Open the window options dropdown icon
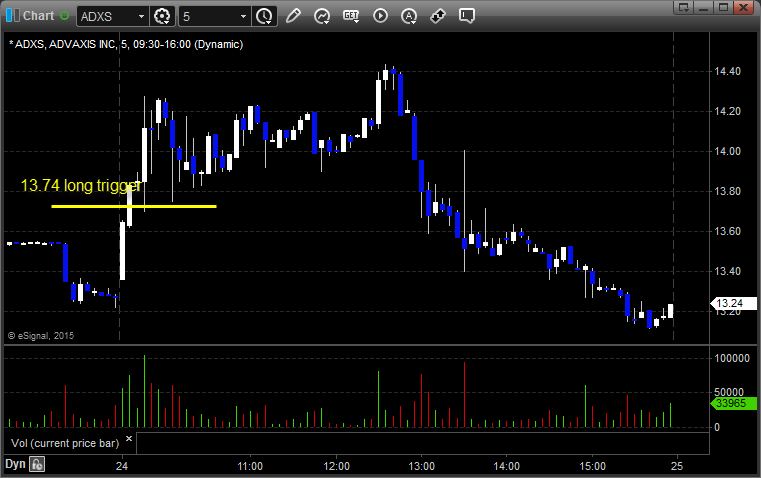Image resolution: width=761 pixels, height=478 pixels. [x=684, y=7]
